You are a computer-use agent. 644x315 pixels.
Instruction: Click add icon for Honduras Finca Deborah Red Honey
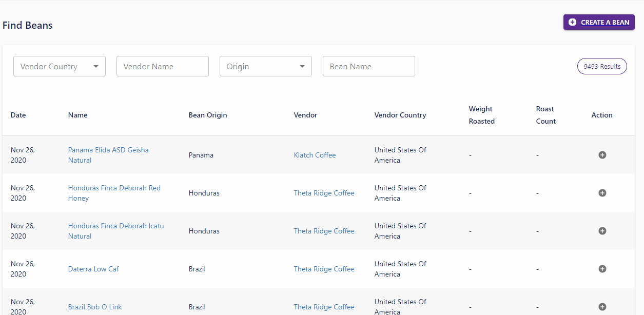[602, 193]
